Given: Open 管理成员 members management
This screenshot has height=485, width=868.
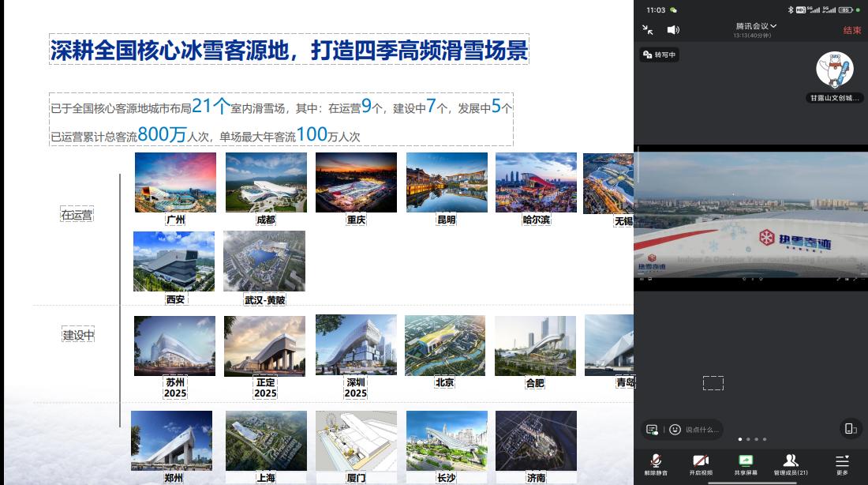Looking at the screenshot, I should [x=791, y=464].
